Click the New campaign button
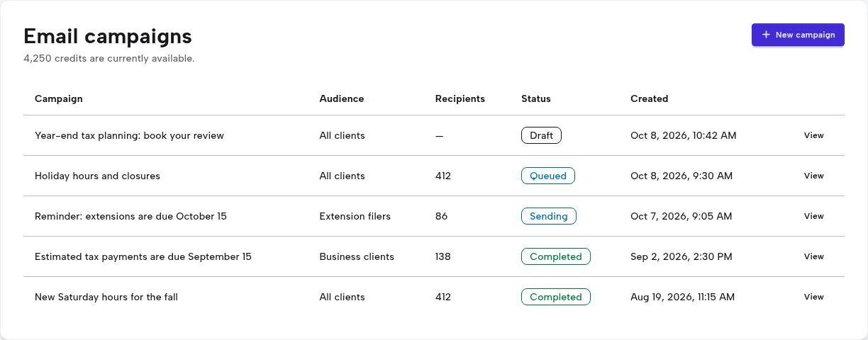 [798, 35]
